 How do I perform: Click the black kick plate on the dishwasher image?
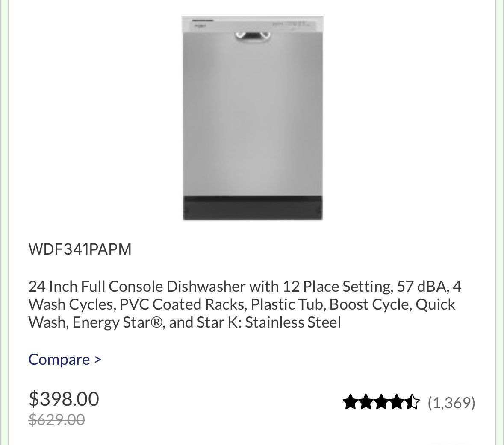pos(253,208)
